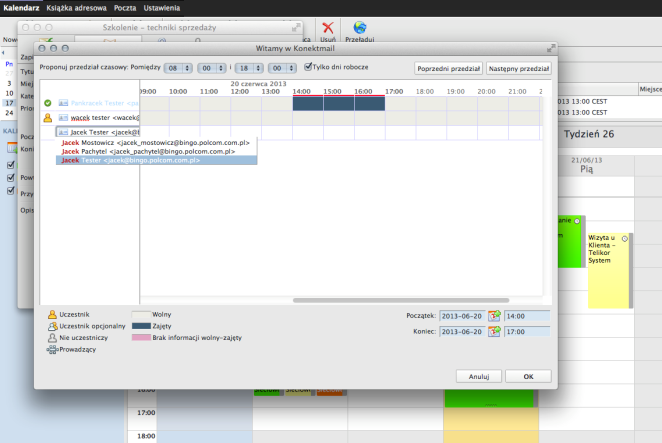The width and height of the screenshot is (662, 443).
Task: Click contact card icon beside wacek tester
Action: [63, 118]
